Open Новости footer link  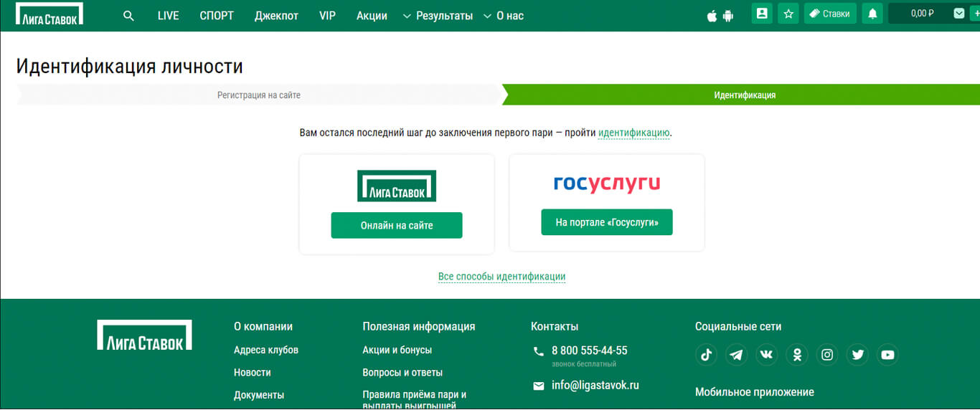click(253, 373)
